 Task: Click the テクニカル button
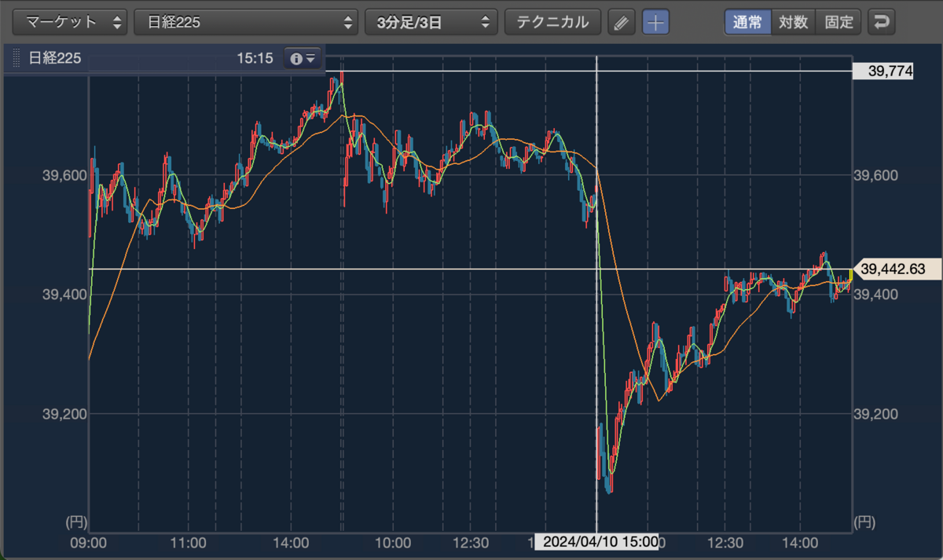(x=552, y=22)
